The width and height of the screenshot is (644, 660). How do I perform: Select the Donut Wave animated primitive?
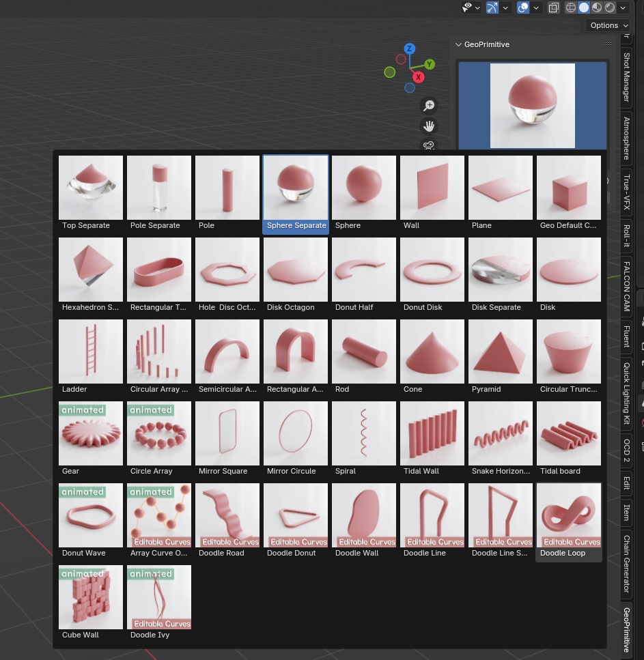91,521
